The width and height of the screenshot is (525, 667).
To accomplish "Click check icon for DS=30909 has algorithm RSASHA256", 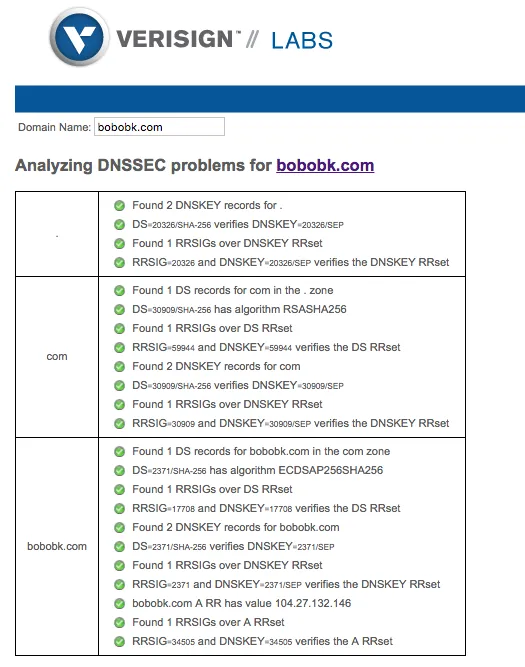I will point(120,309).
